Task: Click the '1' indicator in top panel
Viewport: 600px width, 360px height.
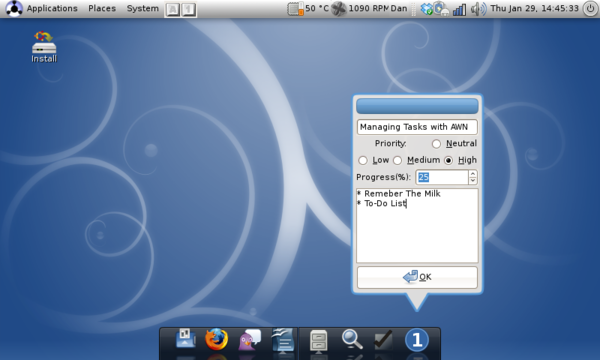Action: 188,10
